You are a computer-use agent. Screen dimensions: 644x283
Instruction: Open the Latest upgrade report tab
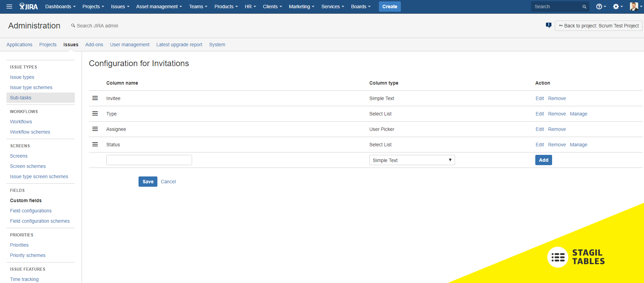179,45
